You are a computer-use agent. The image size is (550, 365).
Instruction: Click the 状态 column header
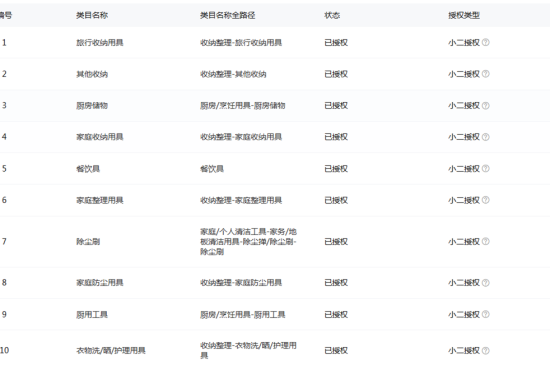pyautogui.click(x=332, y=15)
